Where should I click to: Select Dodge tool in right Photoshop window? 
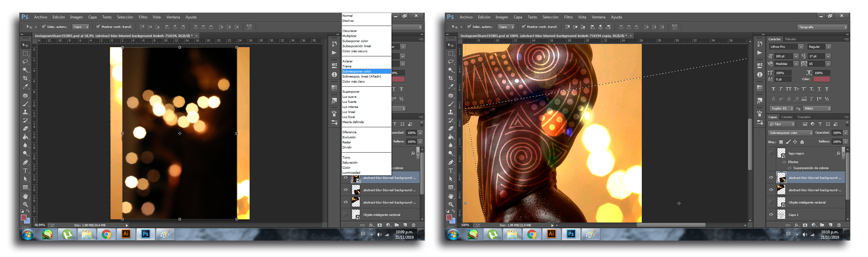451,153
